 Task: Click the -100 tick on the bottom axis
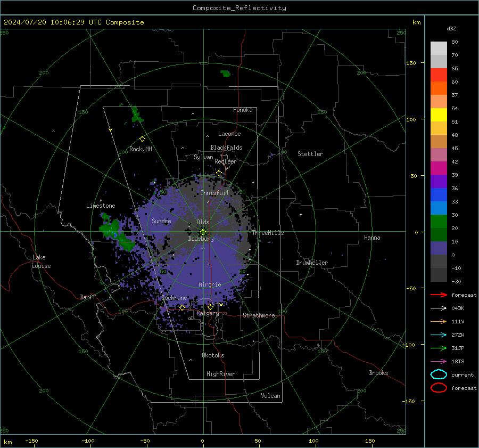click(x=88, y=441)
